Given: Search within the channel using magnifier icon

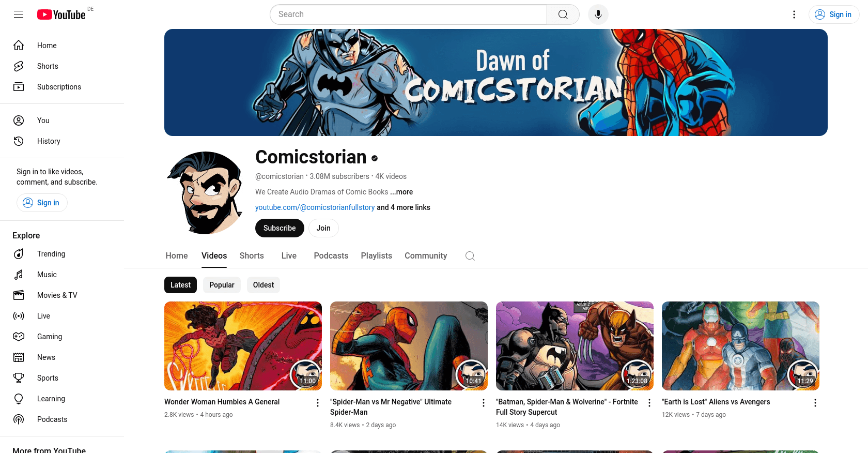Looking at the screenshot, I should (x=470, y=256).
